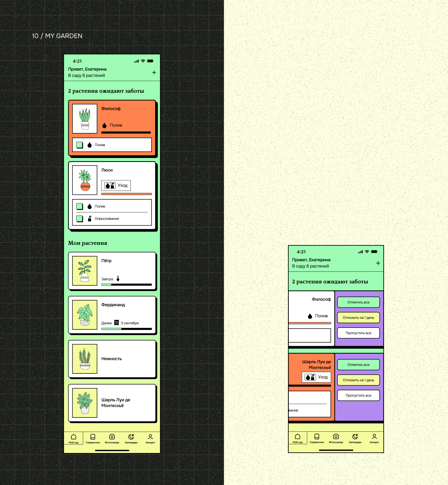448x485 pixels.
Task: Tap fertilizer bag icon on Фердинанд card
Action: [117, 323]
